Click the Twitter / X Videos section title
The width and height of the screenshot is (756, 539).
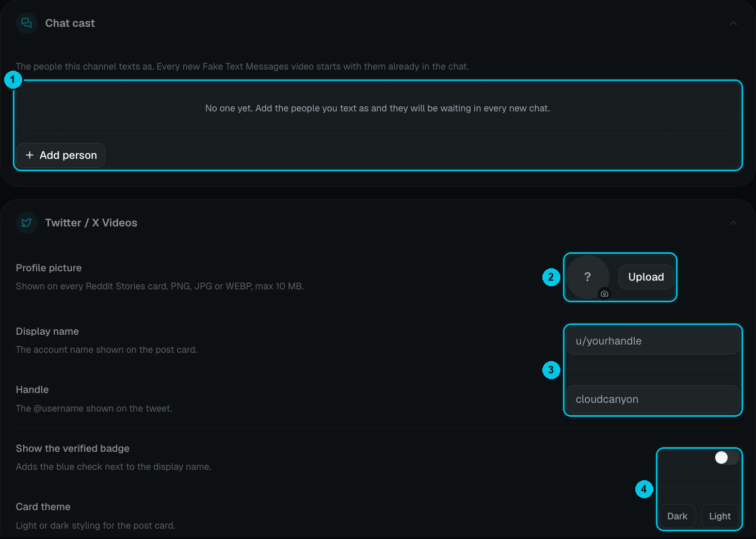91,223
